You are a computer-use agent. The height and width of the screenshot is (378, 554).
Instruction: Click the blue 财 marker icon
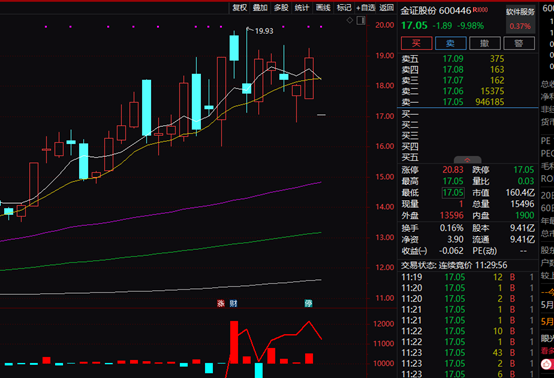click(233, 303)
